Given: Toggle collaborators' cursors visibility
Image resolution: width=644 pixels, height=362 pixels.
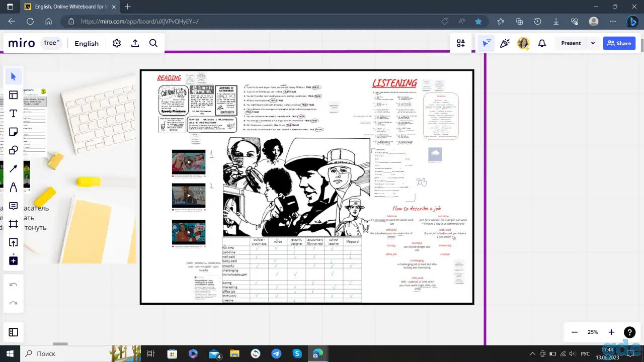Looking at the screenshot, I should [x=486, y=43].
